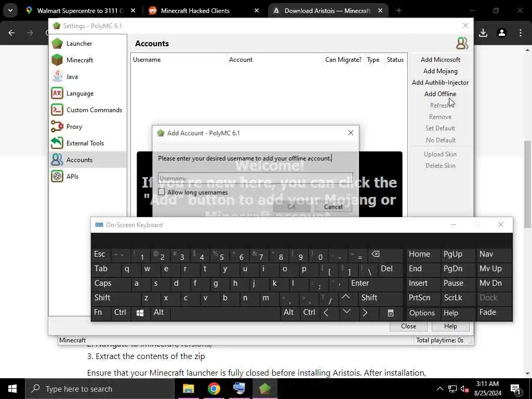Image resolution: width=532 pixels, height=399 pixels.
Task: Open Chrome profile icon
Action: point(502,33)
